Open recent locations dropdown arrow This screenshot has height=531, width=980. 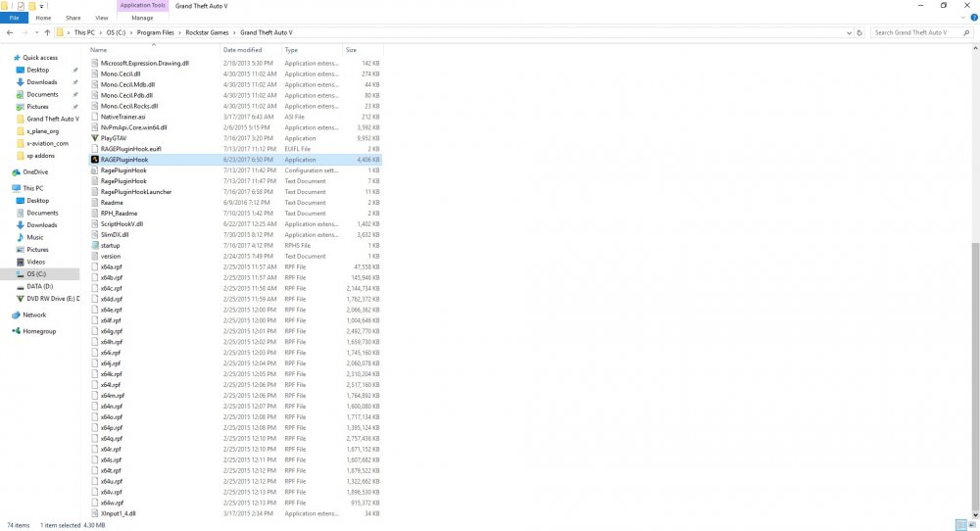coord(36,32)
